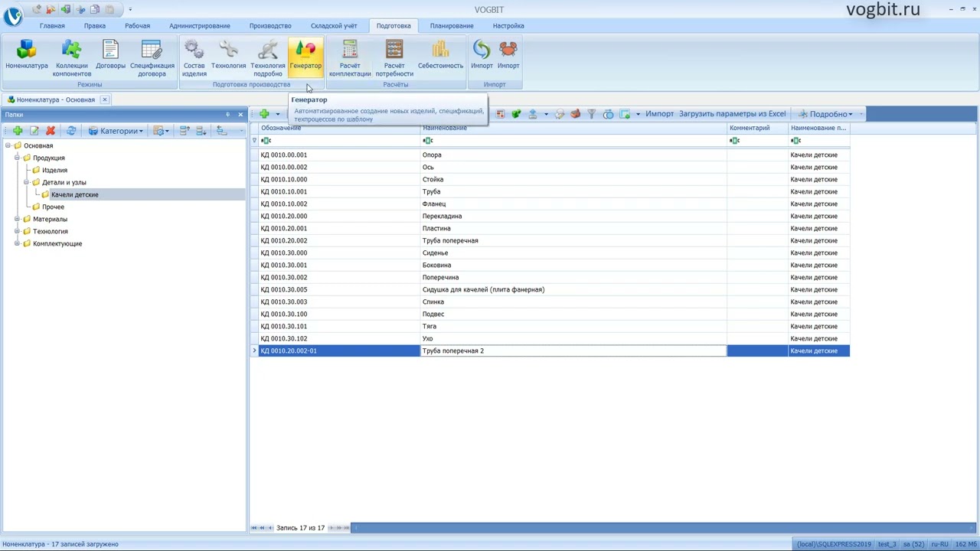
Task: Switch to the Администрирование ribbon tab
Action: [x=200, y=26]
